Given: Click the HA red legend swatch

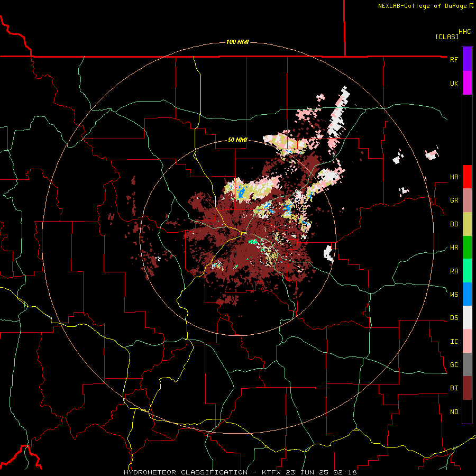Looking at the screenshot, I should 467,177.
